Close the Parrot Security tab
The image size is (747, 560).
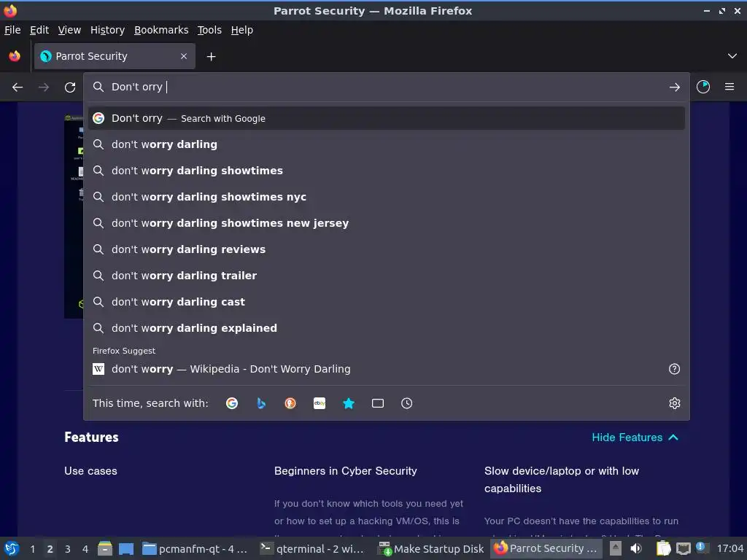(184, 56)
